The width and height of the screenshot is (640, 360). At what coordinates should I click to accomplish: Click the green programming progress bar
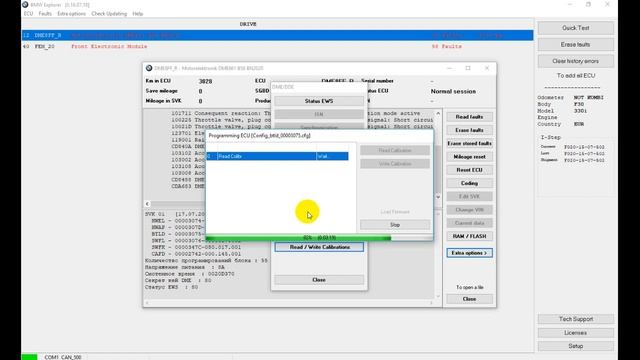pos(319,238)
